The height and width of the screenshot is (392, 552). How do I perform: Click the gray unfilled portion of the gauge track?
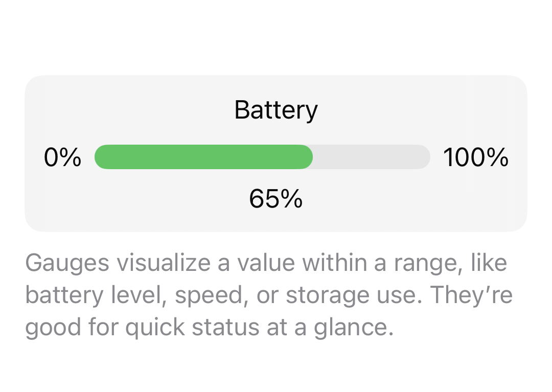click(x=372, y=157)
